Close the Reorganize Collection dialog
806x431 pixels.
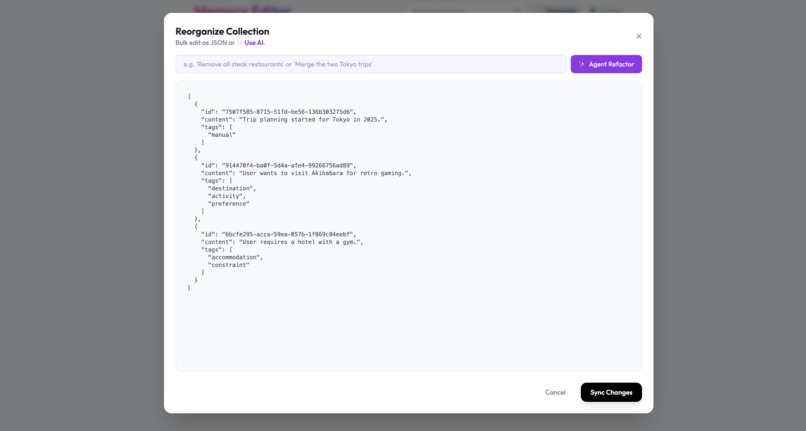(x=638, y=36)
